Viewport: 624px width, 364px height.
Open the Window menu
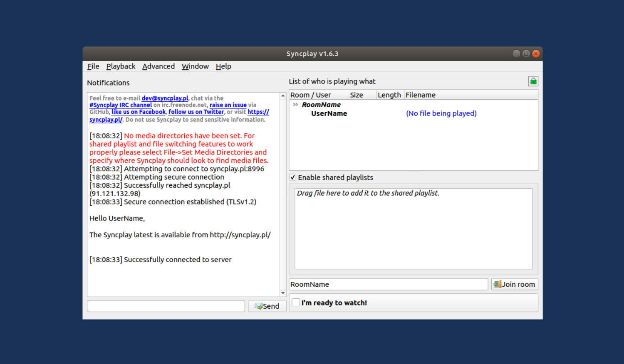[x=195, y=66]
